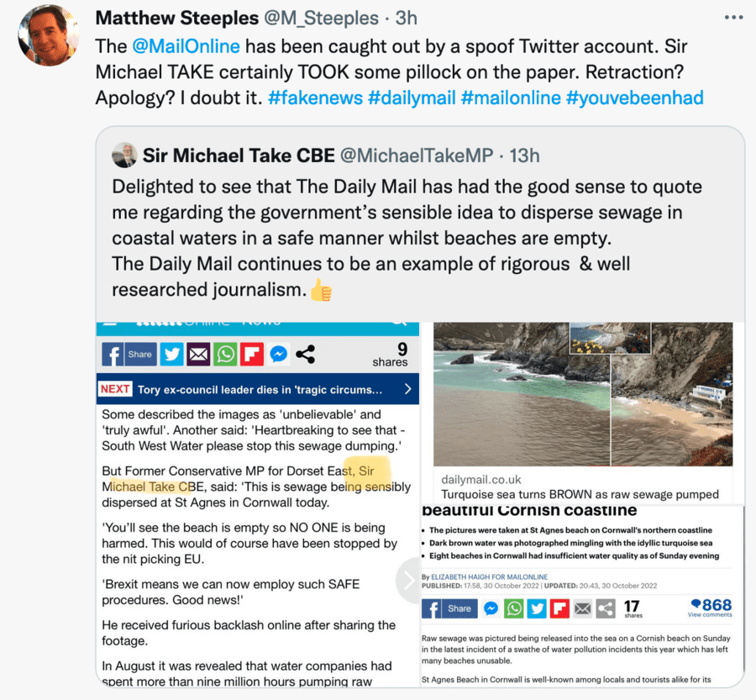Click Twitter share icon in left article
Viewport: 756px width, 700px height.
coord(171,354)
